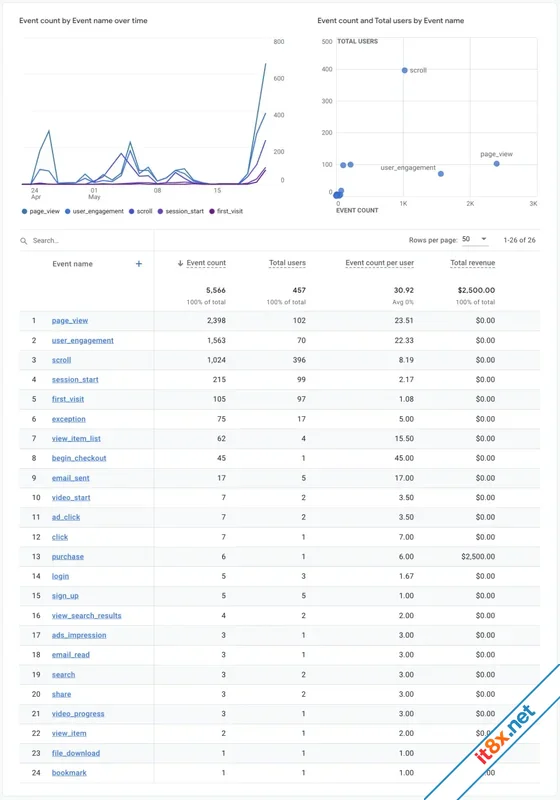This screenshot has width=560, height=800.
Task: Open the begin_checkout event link
Action: 79,458
